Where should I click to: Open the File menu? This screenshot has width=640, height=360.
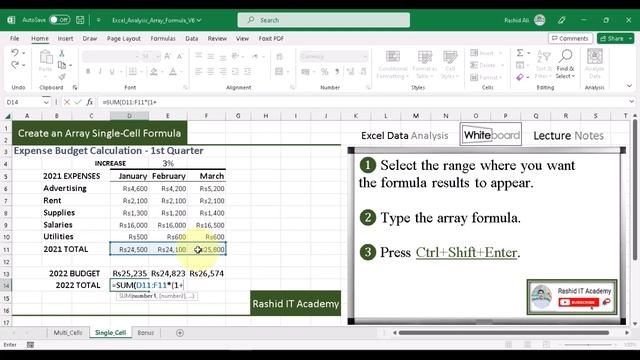(x=15, y=38)
